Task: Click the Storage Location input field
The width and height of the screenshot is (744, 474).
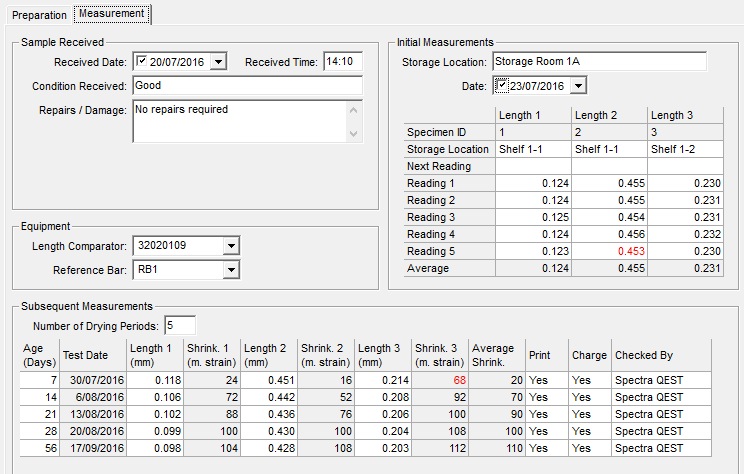Action: [x=598, y=62]
